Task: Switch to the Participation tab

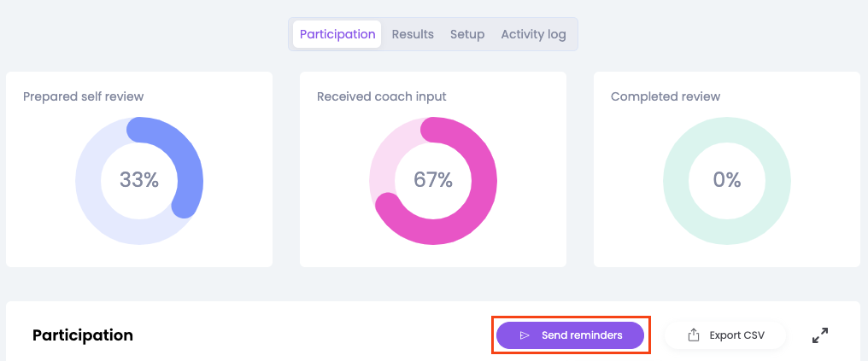Action: 337,34
